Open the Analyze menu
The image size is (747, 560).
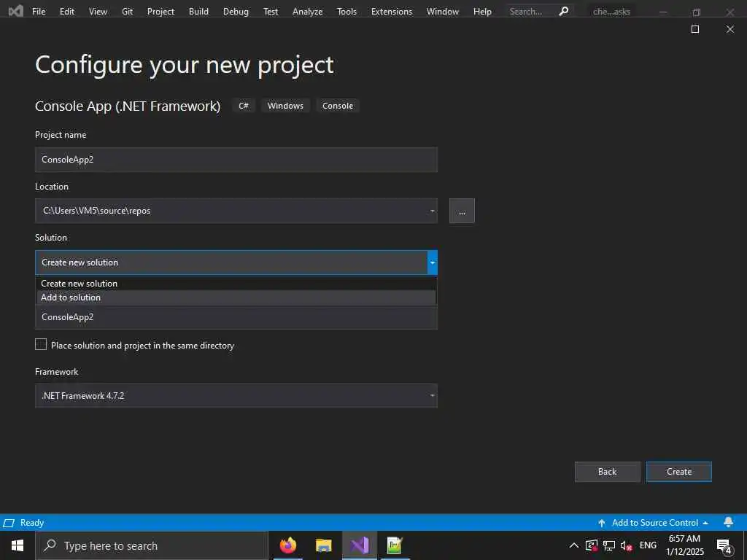pyautogui.click(x=307, y=12)
